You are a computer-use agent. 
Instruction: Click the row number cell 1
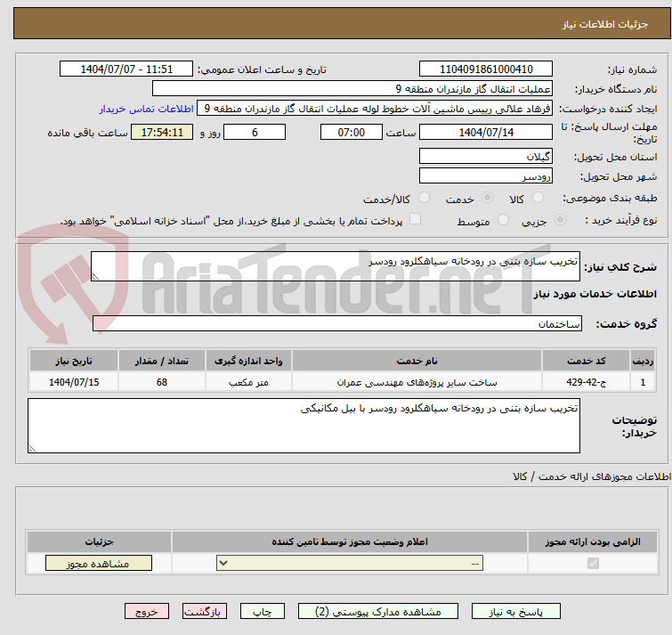643,381
